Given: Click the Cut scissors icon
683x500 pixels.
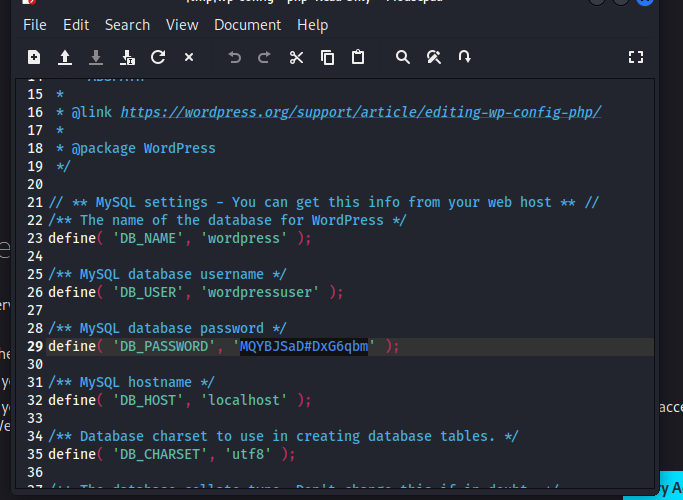Looking at the screenshot, I should point(297,57).
